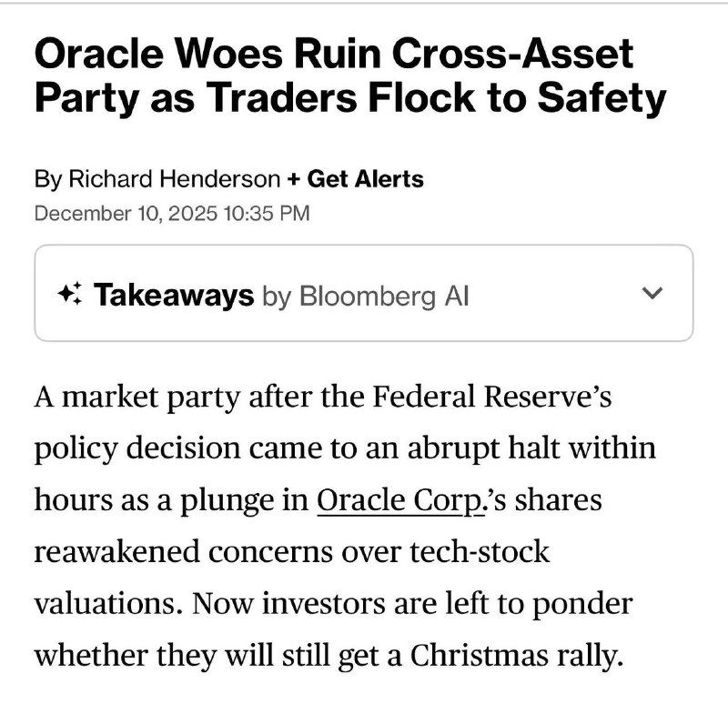Click the plus sign before Get Alerts
728x704 pixels.
tap(293, 179)
